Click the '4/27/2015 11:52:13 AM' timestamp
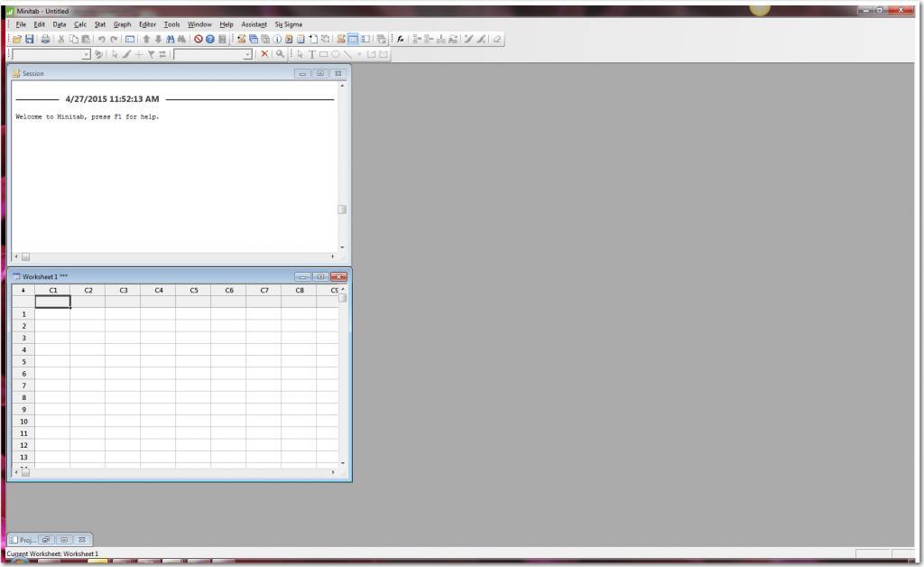 (112, 99)
